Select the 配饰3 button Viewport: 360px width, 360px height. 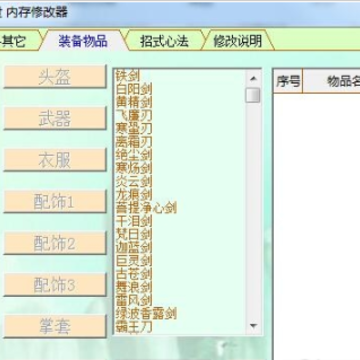55,284
